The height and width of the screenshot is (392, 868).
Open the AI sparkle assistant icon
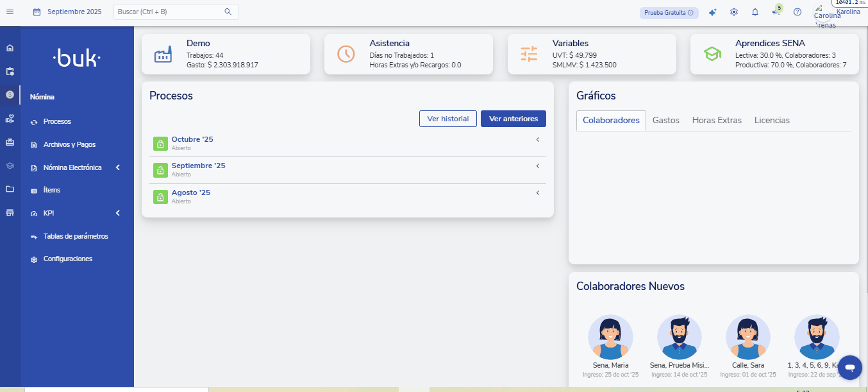tap(712, 12)
